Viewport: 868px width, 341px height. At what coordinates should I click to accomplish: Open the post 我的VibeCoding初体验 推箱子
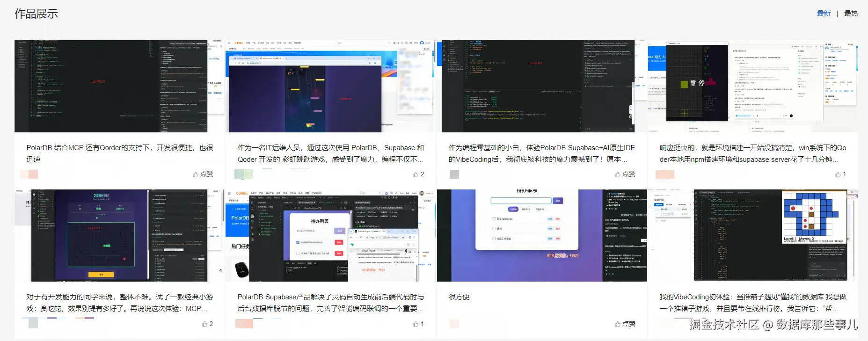[x=753, y=303]
